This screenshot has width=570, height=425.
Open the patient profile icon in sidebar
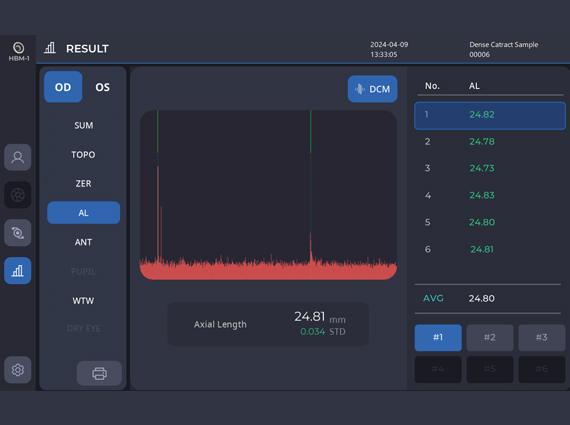17,157
